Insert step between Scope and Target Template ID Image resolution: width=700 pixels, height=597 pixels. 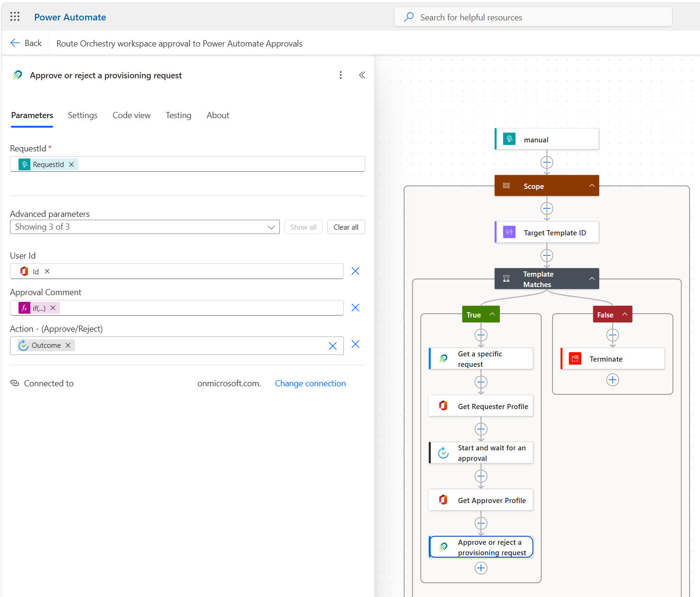tap(547, 209)
